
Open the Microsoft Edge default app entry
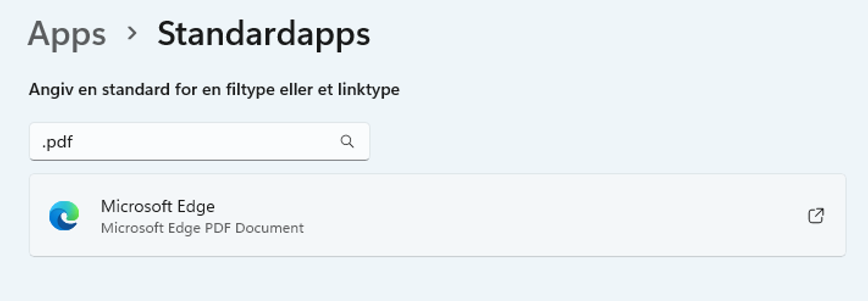(x=438, y=215)
